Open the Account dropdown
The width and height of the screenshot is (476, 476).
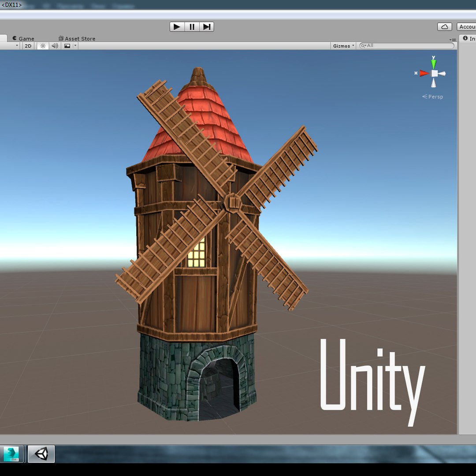(x=467, y=27)
